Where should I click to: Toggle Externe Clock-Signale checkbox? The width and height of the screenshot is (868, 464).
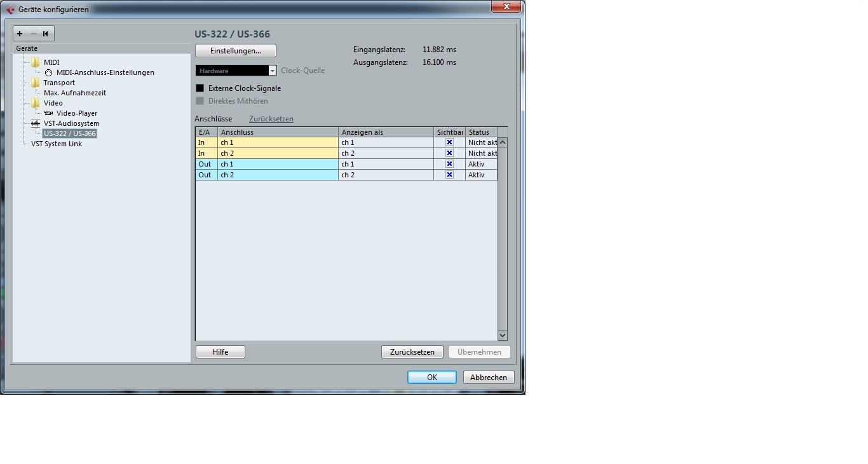coord(200,88)
